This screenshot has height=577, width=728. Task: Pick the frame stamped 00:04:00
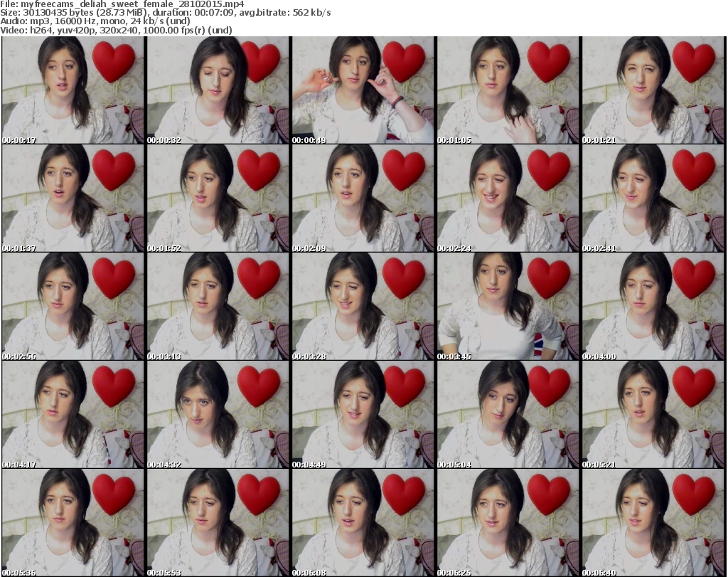653,307
